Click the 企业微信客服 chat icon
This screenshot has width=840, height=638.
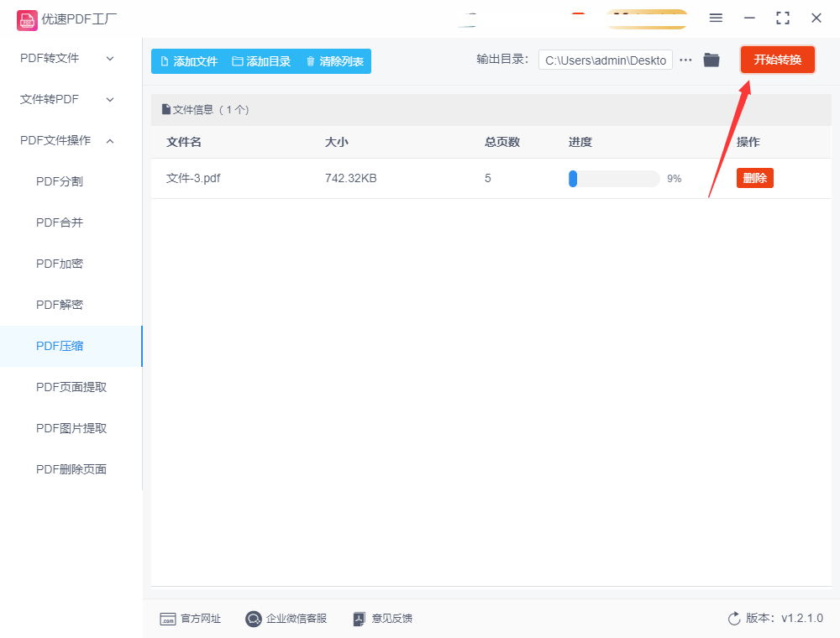pyautogui.click(x=254, y=619)
